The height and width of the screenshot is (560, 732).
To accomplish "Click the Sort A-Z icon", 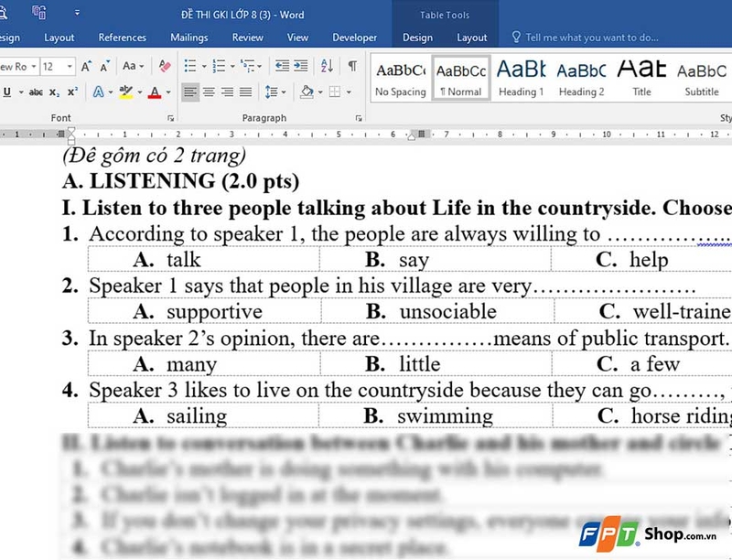I will point(327,66).
